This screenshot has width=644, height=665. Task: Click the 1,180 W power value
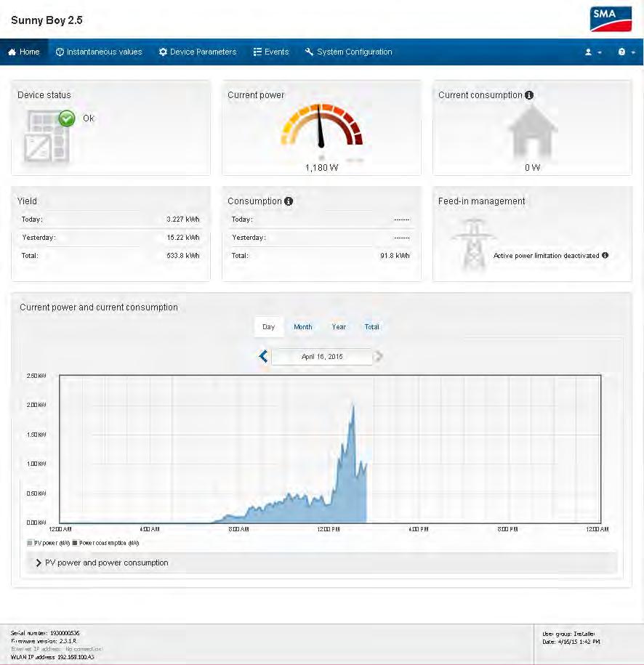[321, 168]
